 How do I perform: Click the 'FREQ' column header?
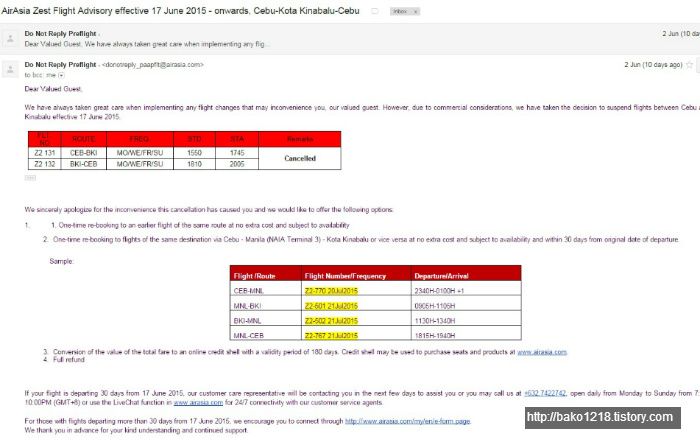pos(139,139)
